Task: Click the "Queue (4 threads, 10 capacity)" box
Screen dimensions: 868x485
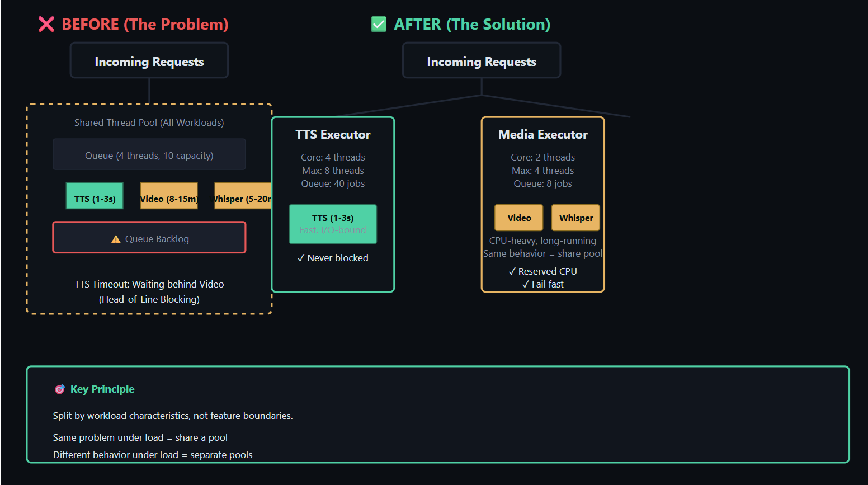Action: (x=149, y=154)
